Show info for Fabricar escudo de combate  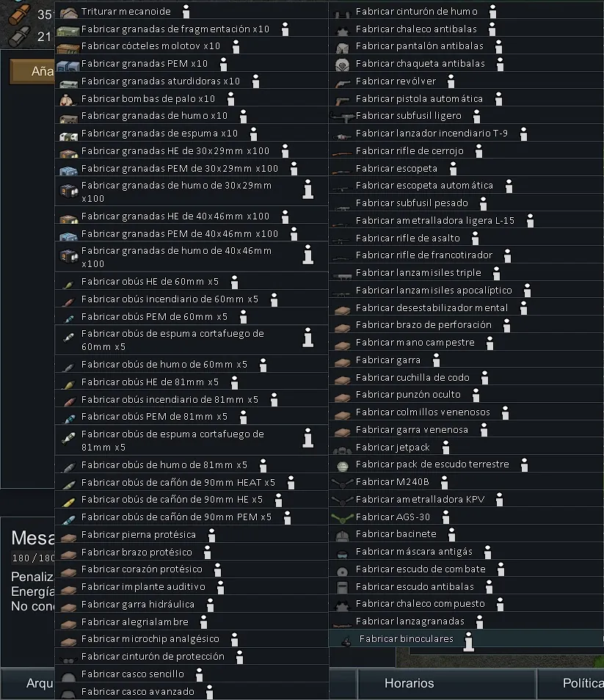click(501, 569)
